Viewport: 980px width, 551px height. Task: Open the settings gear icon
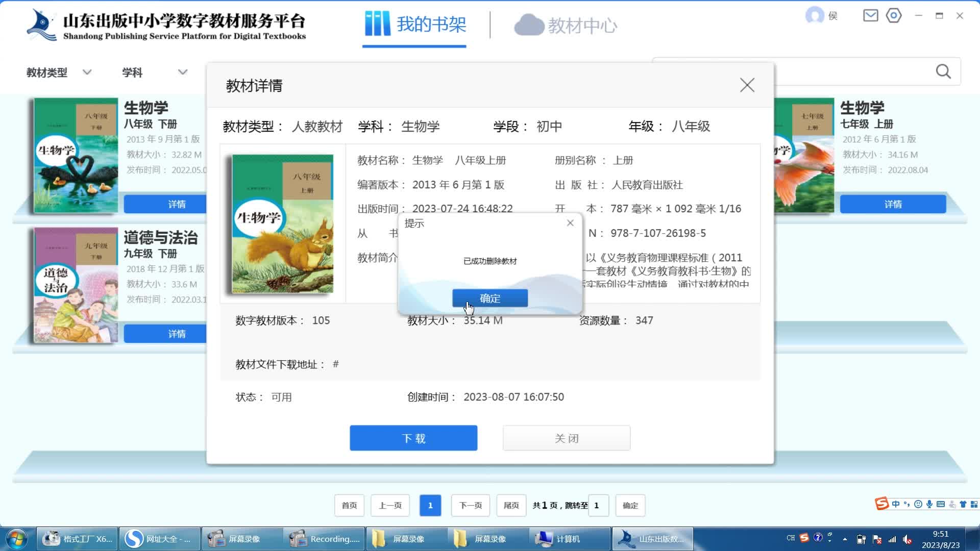894,16
